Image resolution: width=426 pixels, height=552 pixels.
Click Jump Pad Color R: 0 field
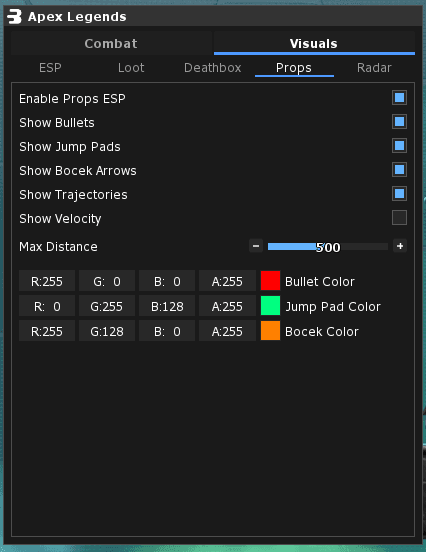coord(47,306)
